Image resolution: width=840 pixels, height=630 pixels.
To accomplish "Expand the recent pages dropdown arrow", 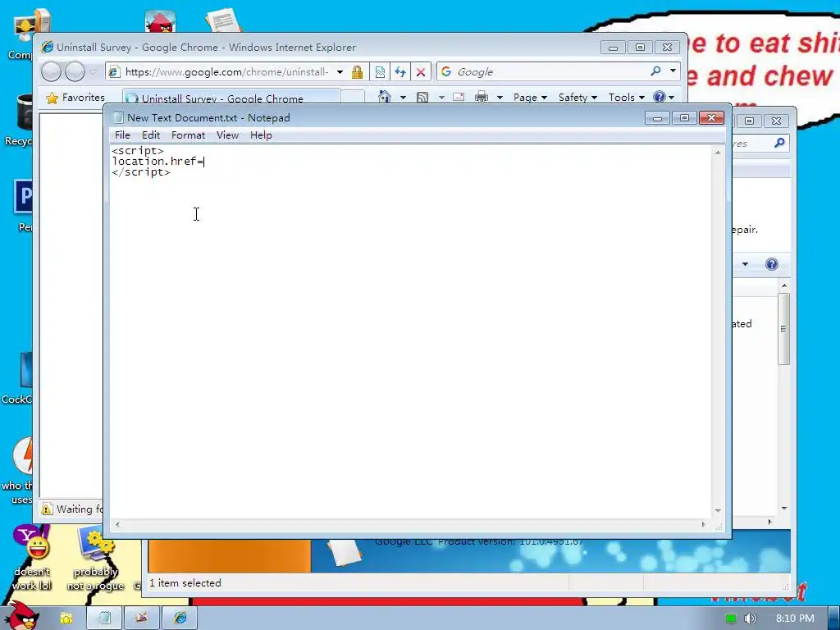I will pyautogui.click(x=94, y=71).
